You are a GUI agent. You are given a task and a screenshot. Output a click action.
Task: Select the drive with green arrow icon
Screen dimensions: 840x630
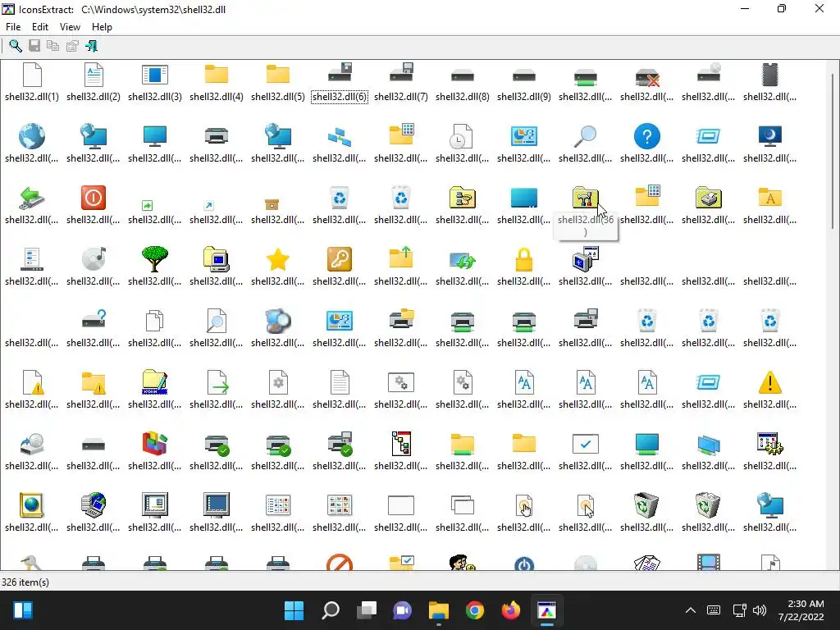(32, 198)
